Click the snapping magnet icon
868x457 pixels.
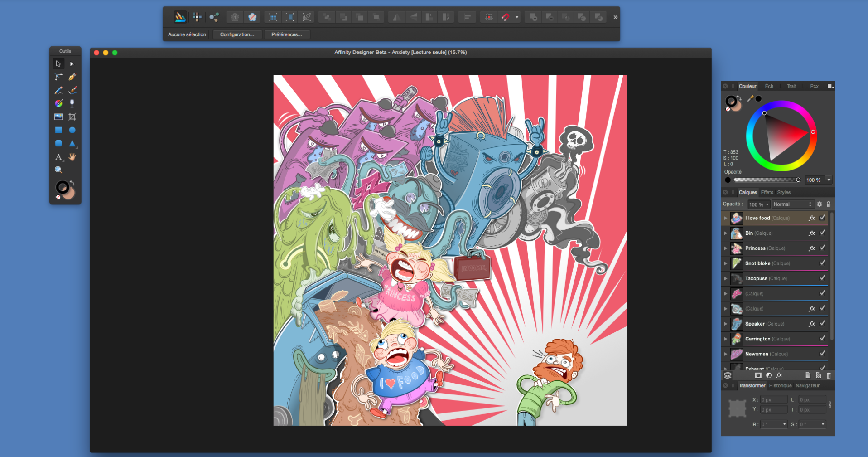506,17
